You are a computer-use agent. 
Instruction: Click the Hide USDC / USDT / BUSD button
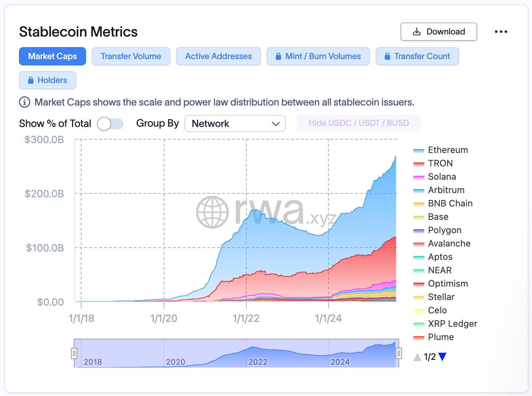click(359, 123)
